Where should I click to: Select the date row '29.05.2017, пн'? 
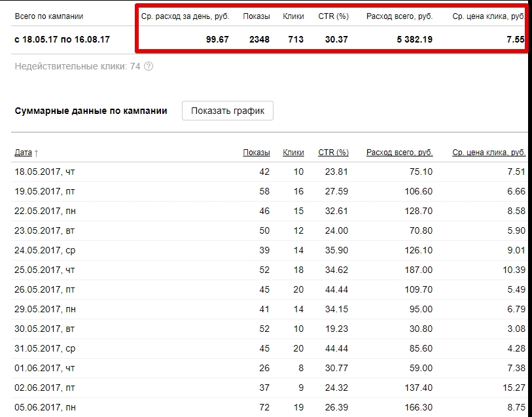point(270,310)
